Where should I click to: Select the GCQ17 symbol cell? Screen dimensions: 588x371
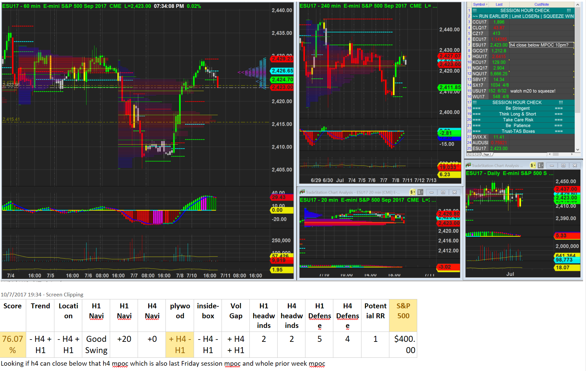point(480,51)
